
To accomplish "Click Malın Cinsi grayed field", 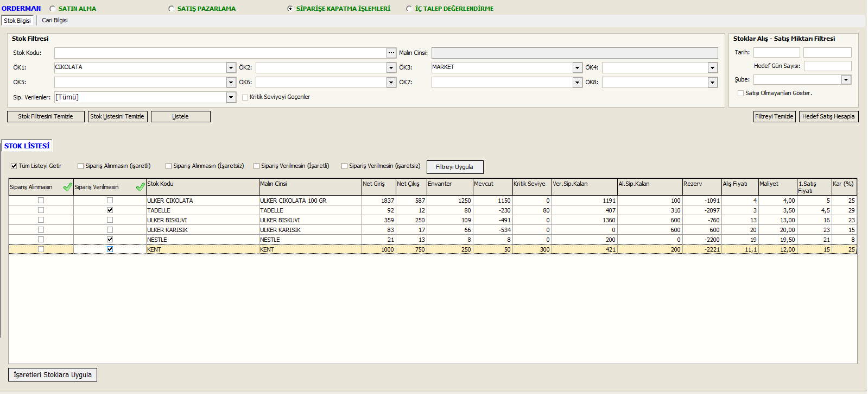I will tap(575, 53).
